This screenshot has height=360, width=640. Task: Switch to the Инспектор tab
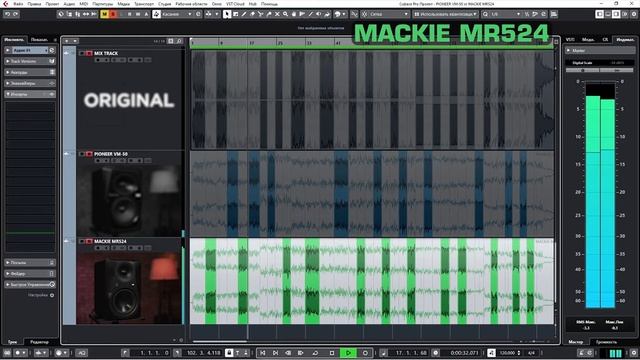click(14, 40)
